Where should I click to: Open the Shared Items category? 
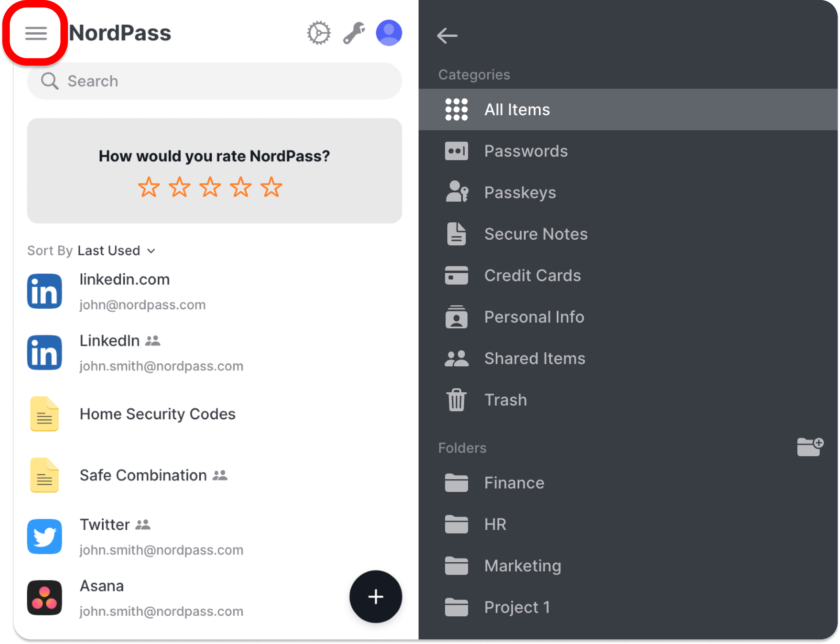click(x=628, y=358)
